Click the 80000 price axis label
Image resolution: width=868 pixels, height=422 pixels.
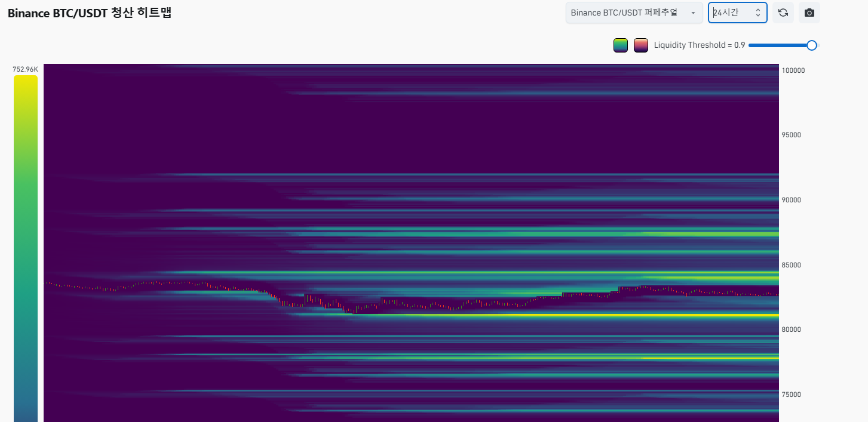[x=792, y=329]
